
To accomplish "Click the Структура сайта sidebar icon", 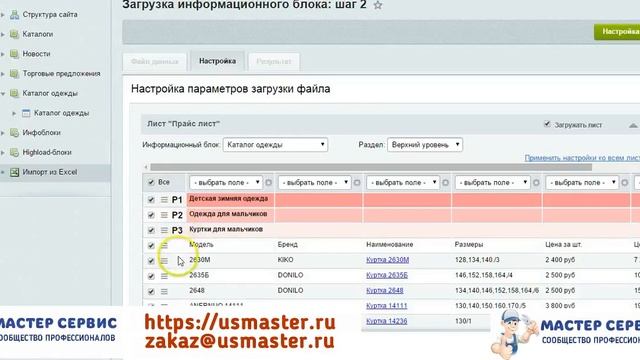I will [15, 15].
